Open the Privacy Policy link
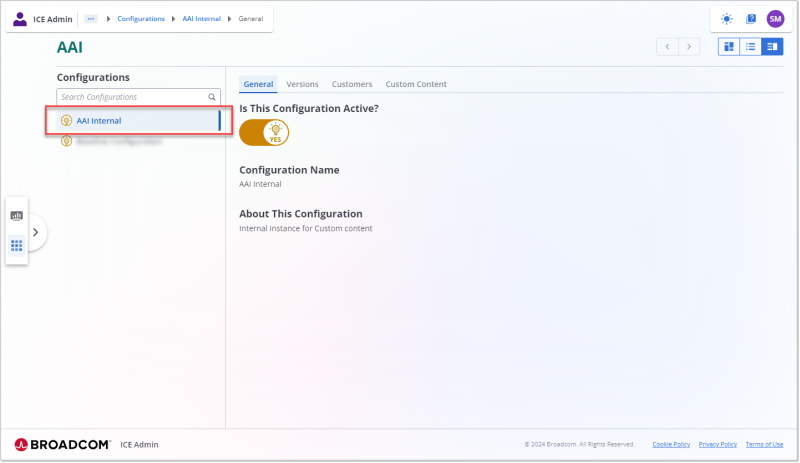The width and height of the screenshot is (800, 463). click(717, 445)
